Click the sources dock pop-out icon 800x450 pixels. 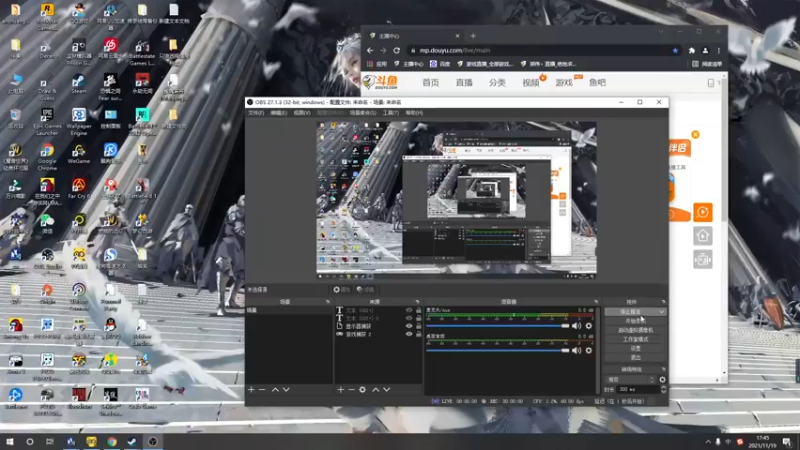click(x=417, y=302)
